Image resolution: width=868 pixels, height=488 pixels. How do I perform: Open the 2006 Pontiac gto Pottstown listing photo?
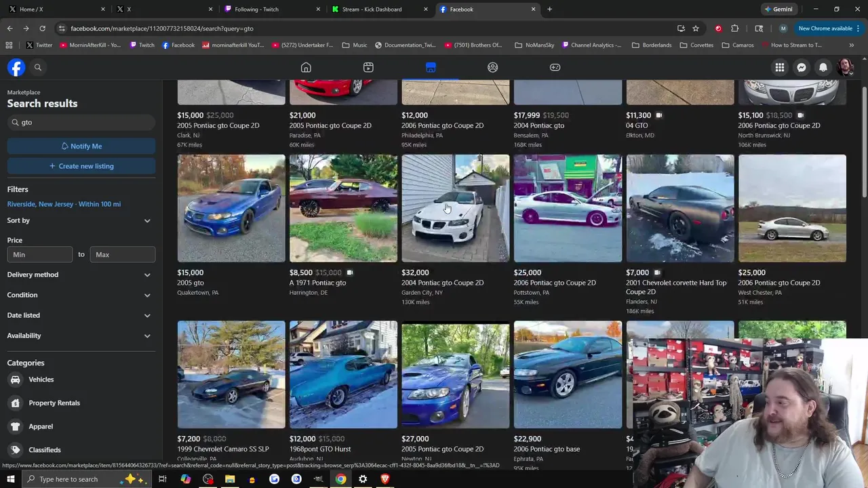pos(568,208)
